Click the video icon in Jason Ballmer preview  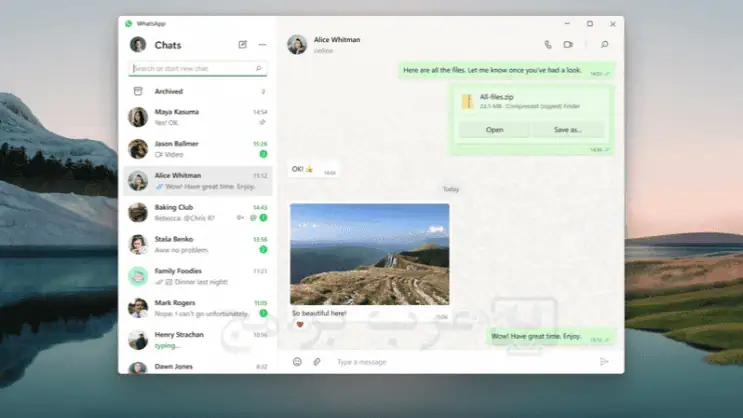[159, 154]
